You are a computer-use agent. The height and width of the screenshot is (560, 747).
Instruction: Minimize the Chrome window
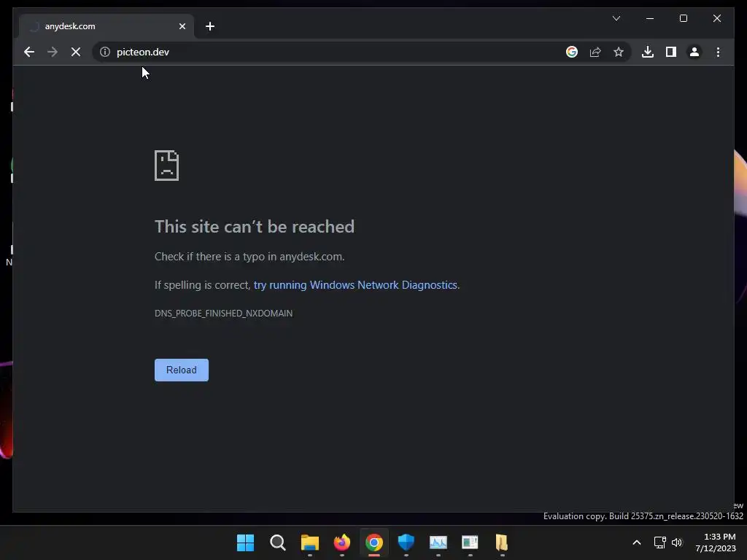[x=650, y=18]
